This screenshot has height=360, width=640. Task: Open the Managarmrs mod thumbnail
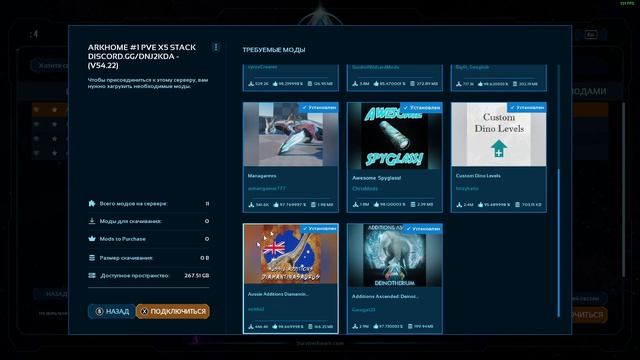(291, 134)
